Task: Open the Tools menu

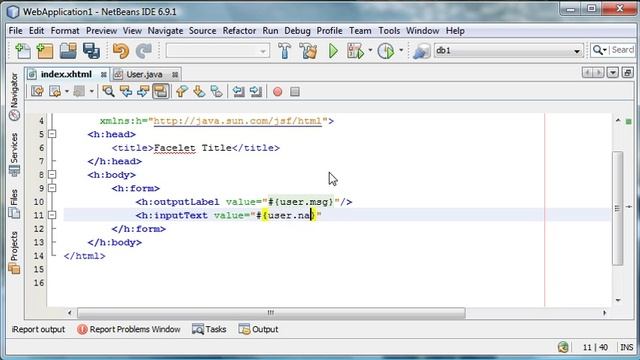Action: point(389,31)
